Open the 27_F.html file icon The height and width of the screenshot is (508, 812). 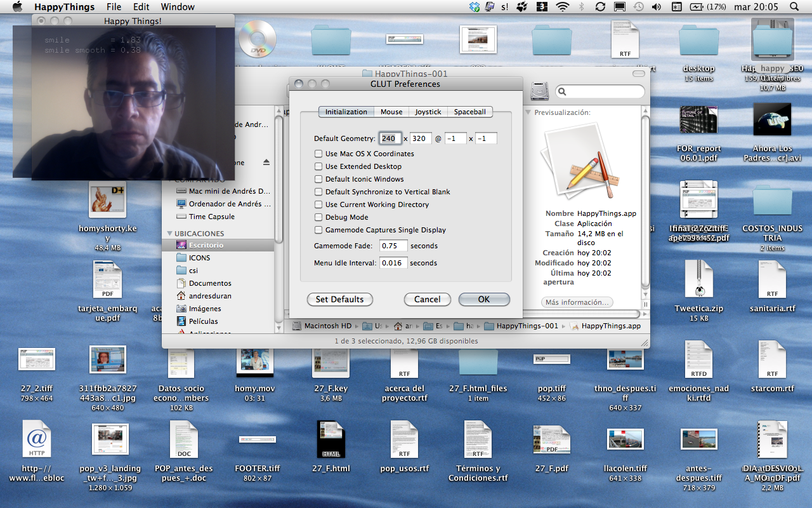pyautogui.click(x=331, y=439)
